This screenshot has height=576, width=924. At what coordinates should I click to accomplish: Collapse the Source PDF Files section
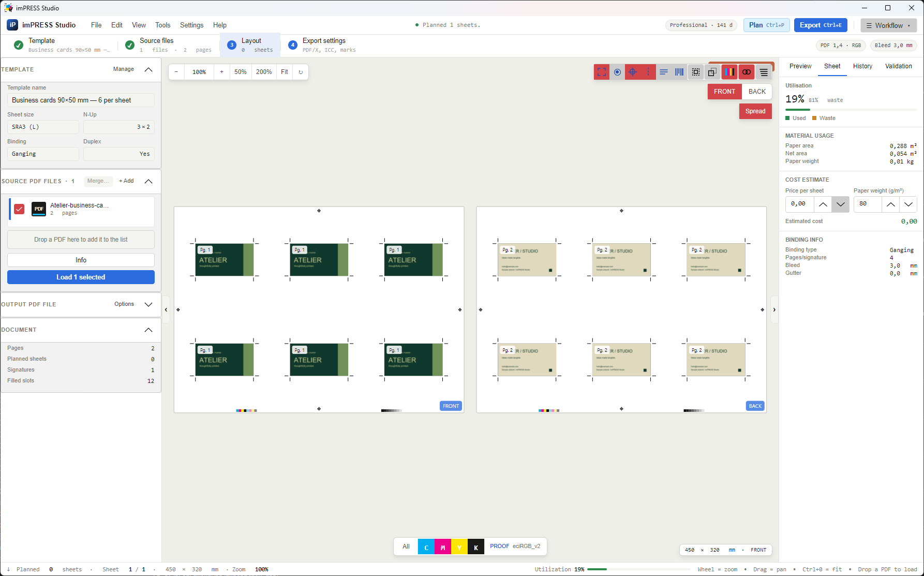point(148,181)
